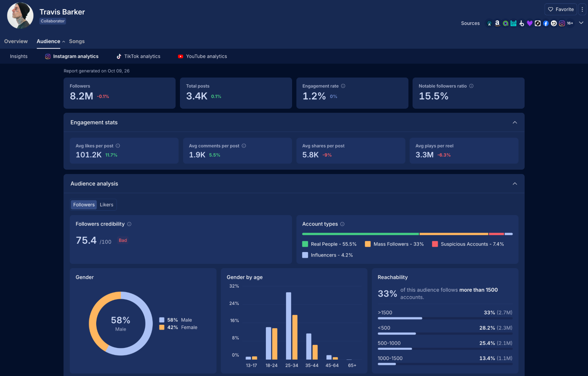Click the white smiley face source icon
Image resolution: width=588 pixels, height=376 pixels.
tap(554, 23)
